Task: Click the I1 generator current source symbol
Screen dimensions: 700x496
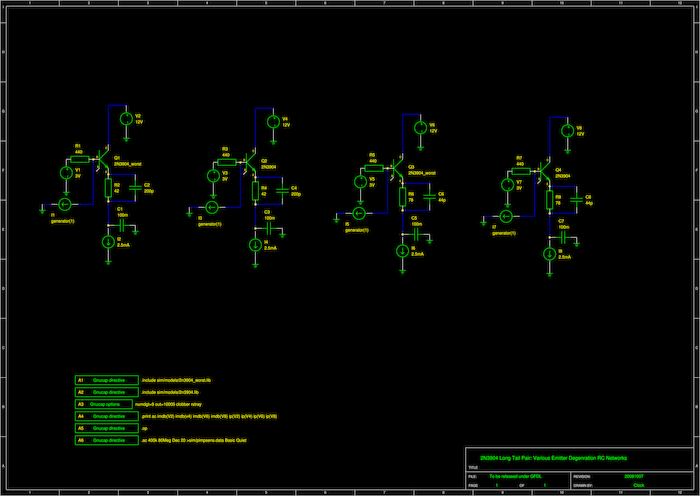Action: click(x=65, y=204)
